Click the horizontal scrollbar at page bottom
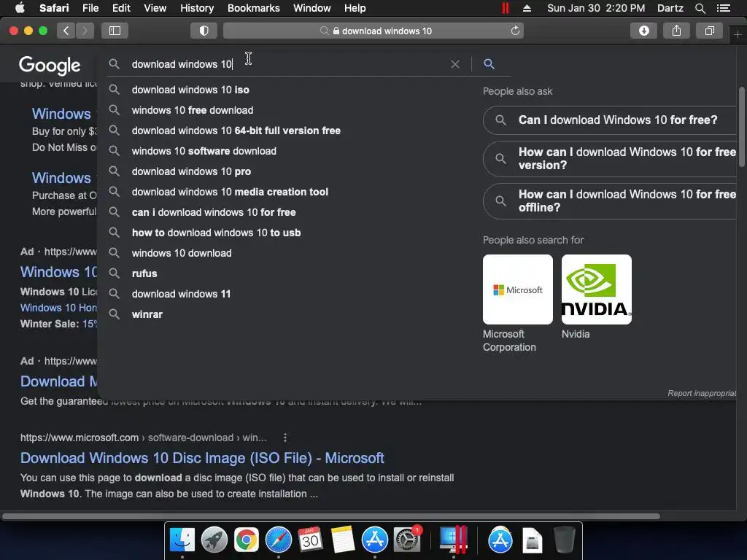The height and width of the screenshot is (560, 747). [x=330, y=516]
